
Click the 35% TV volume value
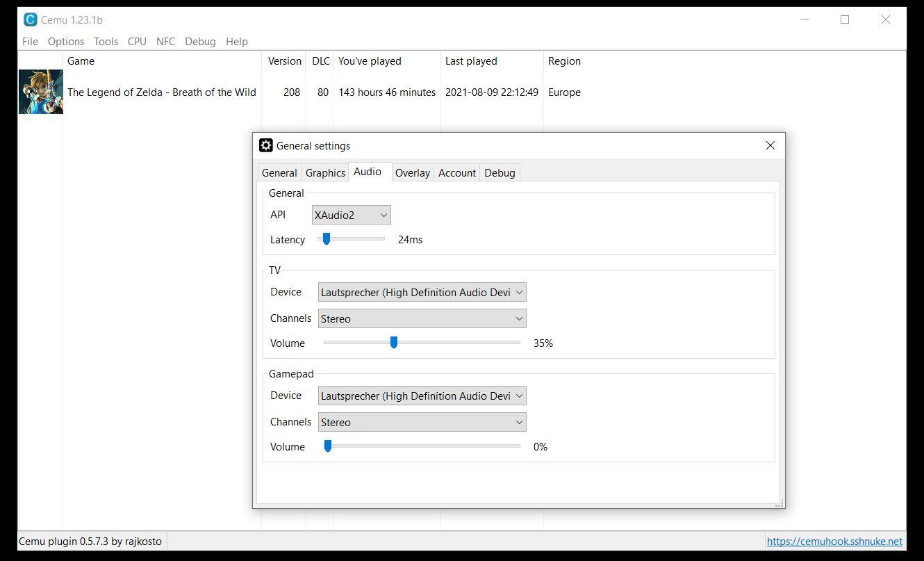click(543, 343)
